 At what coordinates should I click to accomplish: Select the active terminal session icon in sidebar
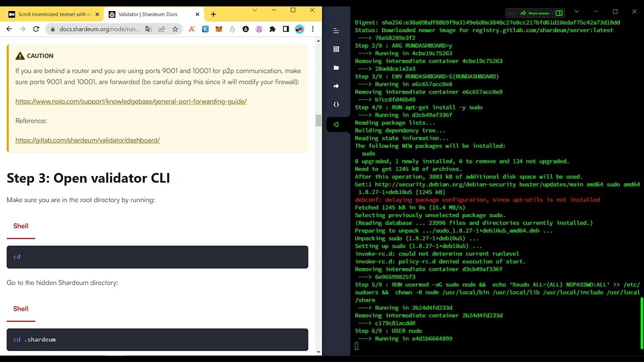[336, 124]
